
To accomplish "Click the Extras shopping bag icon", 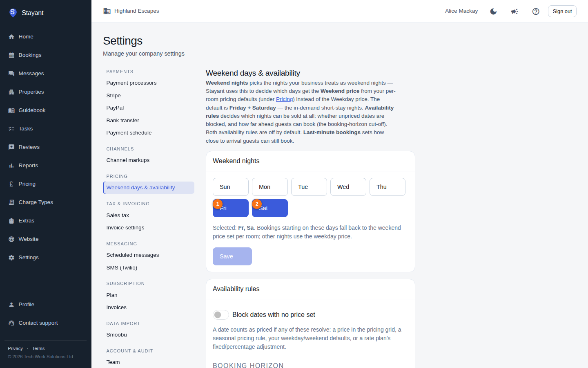I will pyautogui.click(x=11, y=221).
